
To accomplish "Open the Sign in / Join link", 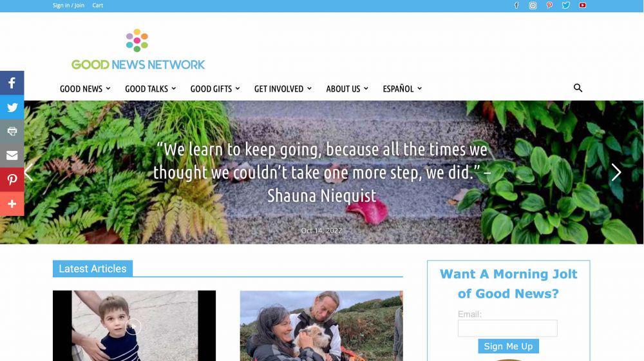I will pyautogui.click(x=68, y=5).
